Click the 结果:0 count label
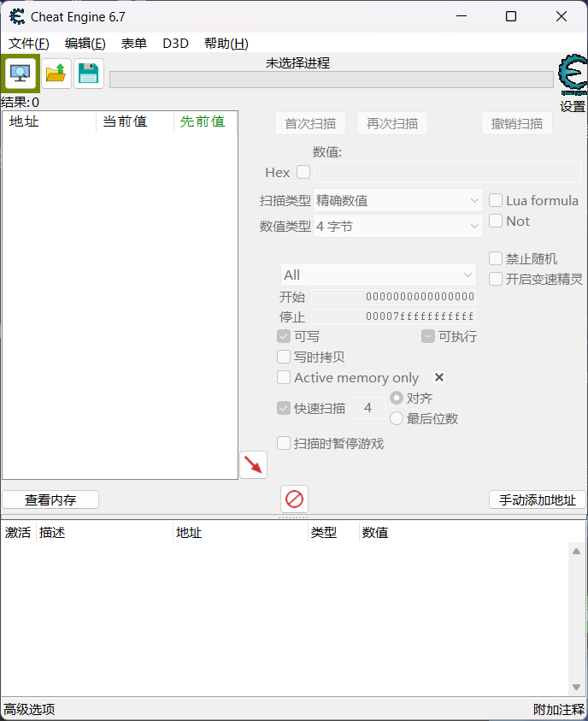Image resolution: width=588 pixels, height=721 pixels. tap(21, 102)
